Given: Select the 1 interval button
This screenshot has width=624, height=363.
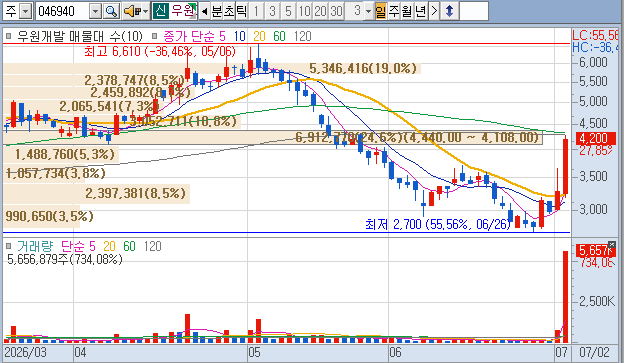Looking at the screenshot, I should [x=257, y=11].
